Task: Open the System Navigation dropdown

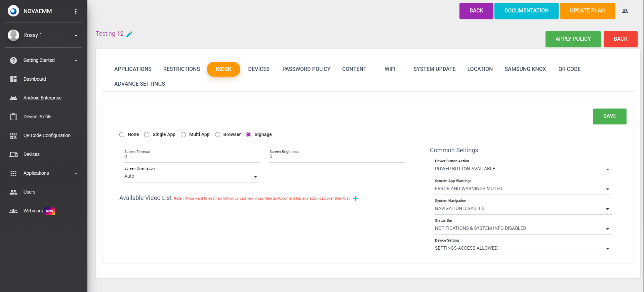Action: pos(523,209)
